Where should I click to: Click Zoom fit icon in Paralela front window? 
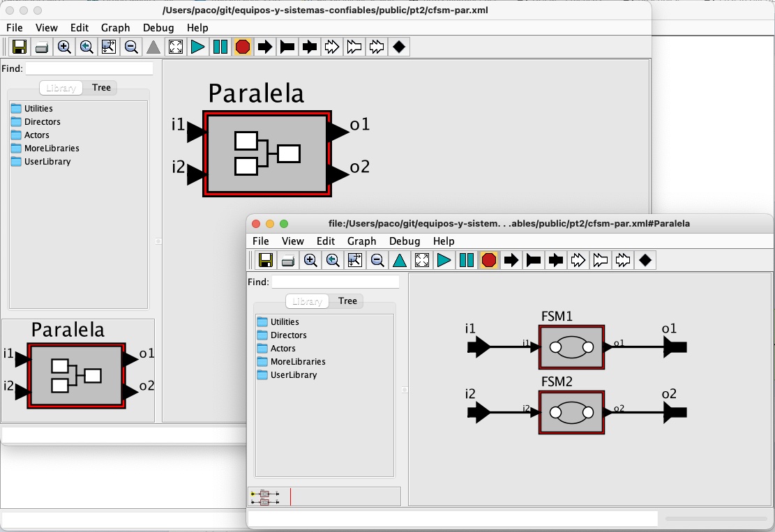[355, 260]
